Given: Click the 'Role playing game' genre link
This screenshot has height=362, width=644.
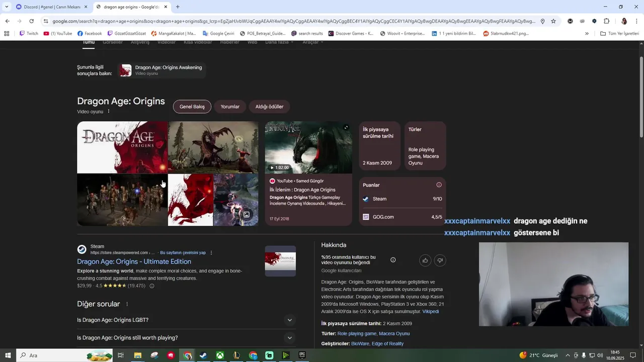Looking at the screenshot, I should 357,334.
